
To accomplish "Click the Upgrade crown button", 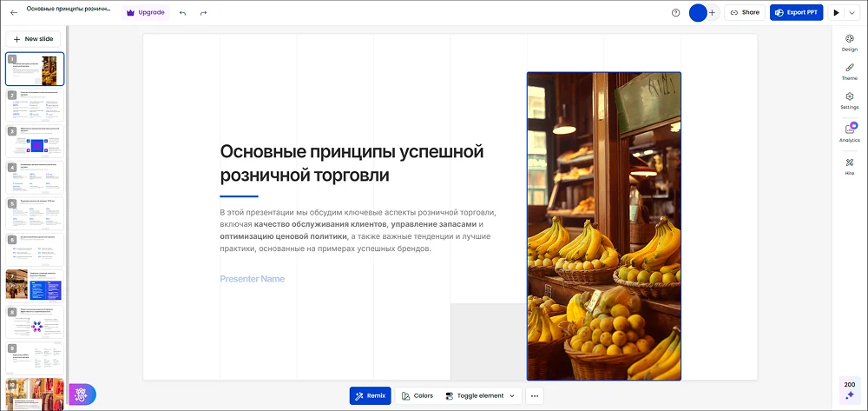I will pyautogui.click(x=146, y=12).
